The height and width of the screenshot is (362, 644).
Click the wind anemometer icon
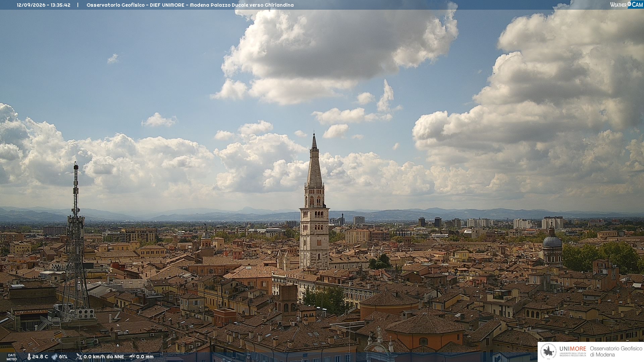click(x=79, y=357)
